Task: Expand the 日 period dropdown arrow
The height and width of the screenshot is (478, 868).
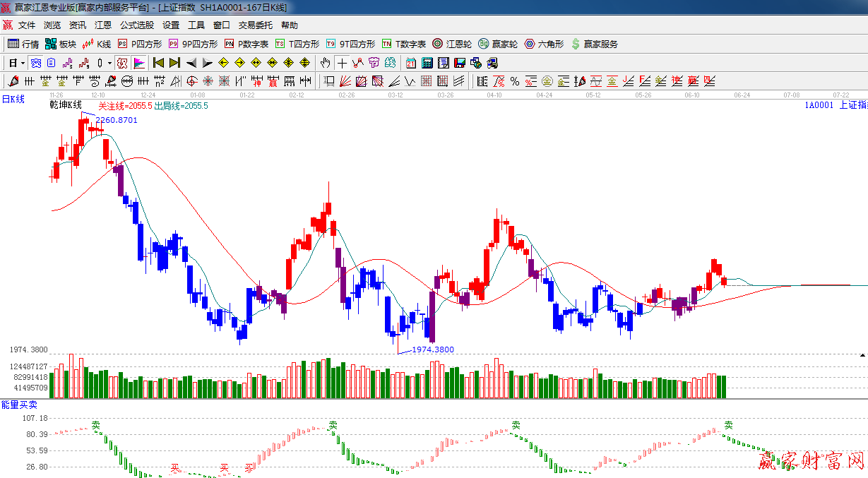Action: pyautogui.click(x=23, y=63)
